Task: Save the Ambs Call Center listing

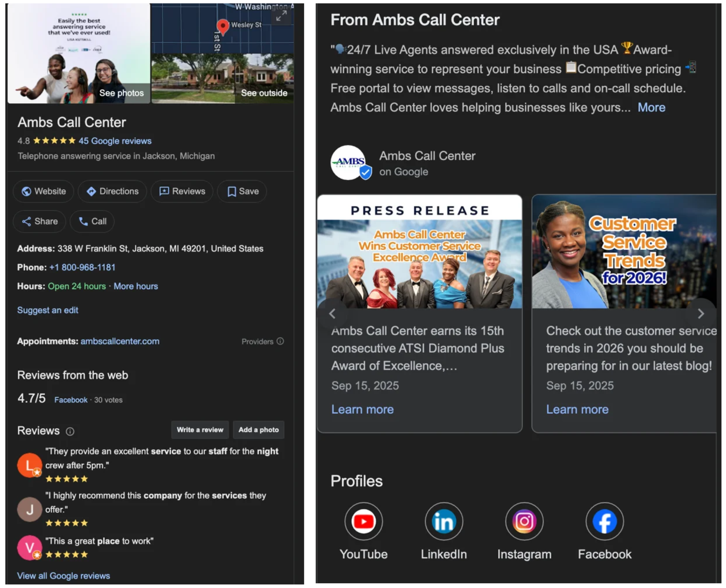Action: click(x=243, y=191)
